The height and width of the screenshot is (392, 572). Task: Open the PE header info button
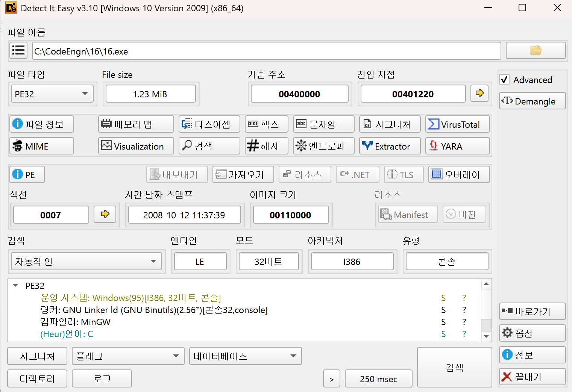coord(27,174)
